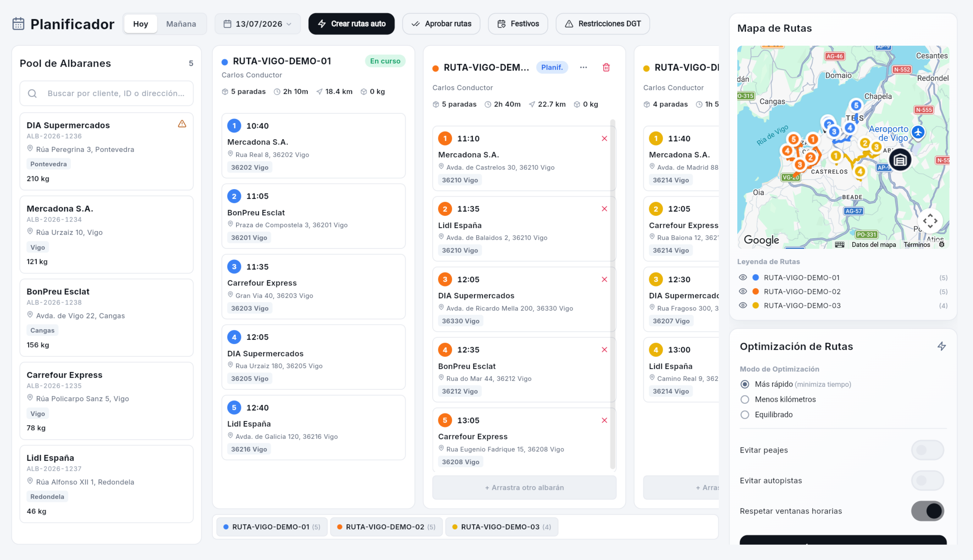Click Arrastra otro albarán in RUTA-VIGO-DEMO-02
The height and width of the screenshot is (560, 973).
click(524, 488)
